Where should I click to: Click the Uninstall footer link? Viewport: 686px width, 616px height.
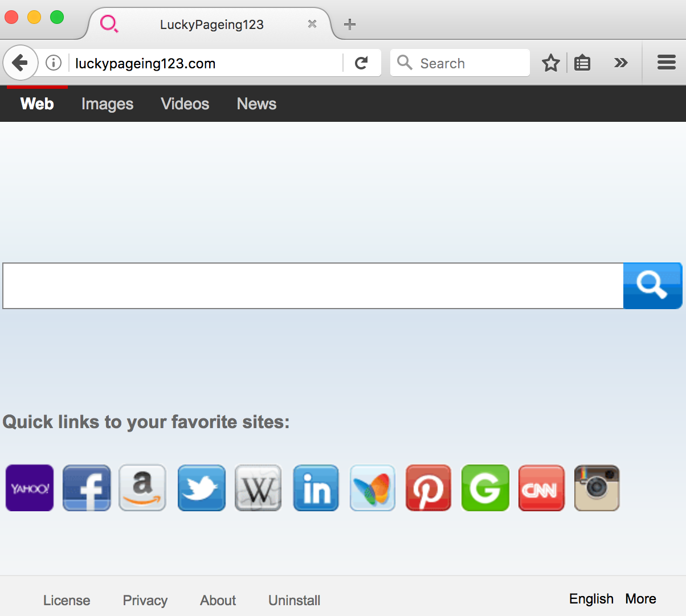pos(294,600)
